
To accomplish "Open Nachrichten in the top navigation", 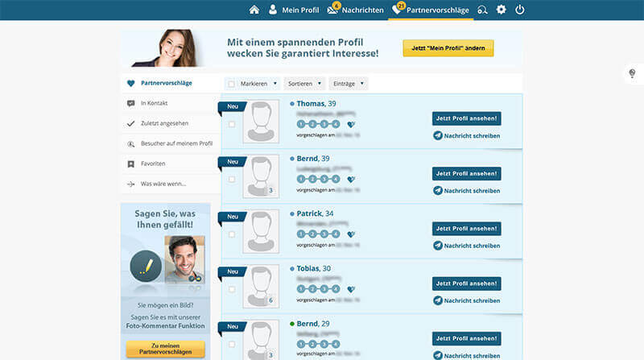I will click(355, 10).
